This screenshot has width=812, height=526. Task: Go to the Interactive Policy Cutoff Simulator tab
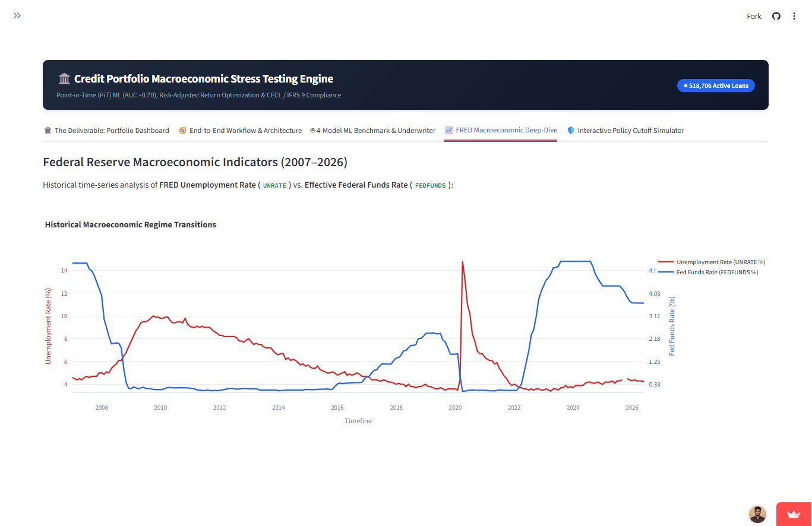[625, 131]
